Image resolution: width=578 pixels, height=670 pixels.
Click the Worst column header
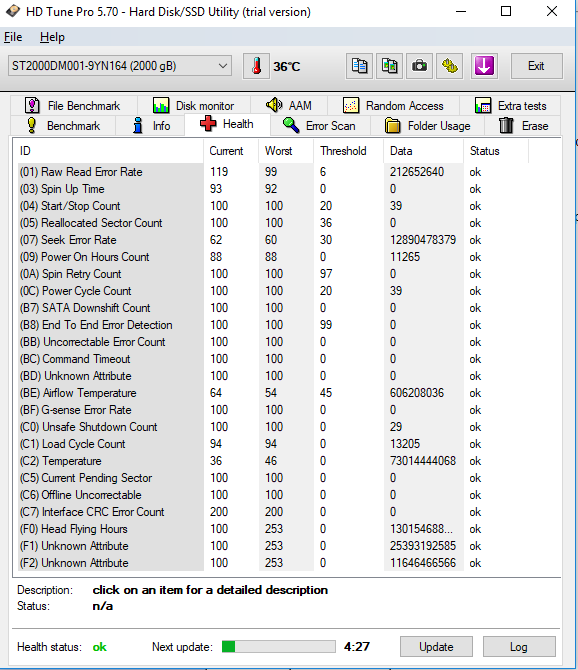click(286, 151)
